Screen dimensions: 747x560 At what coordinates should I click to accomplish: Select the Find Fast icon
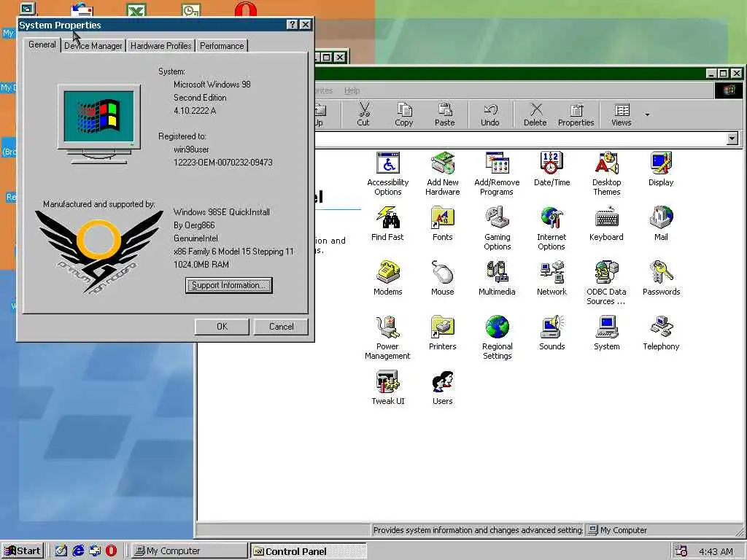click(387, 224)
